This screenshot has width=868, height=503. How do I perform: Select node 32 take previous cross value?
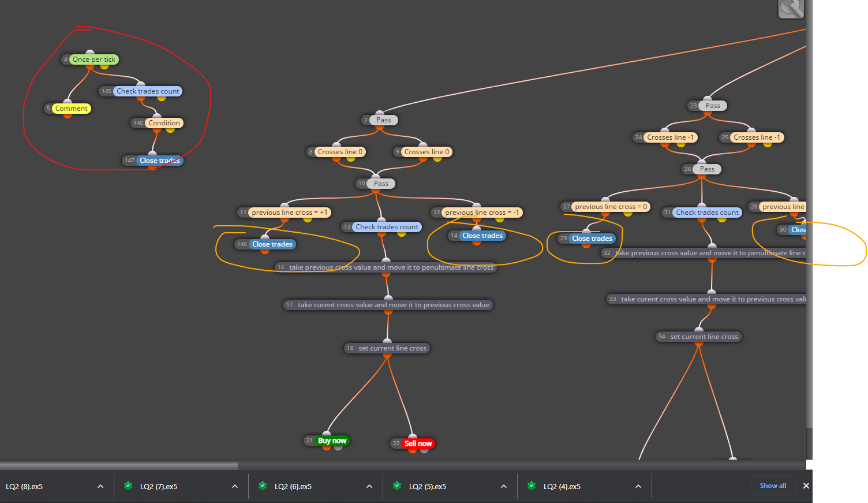pyautogui.click(x=704, y=253)
